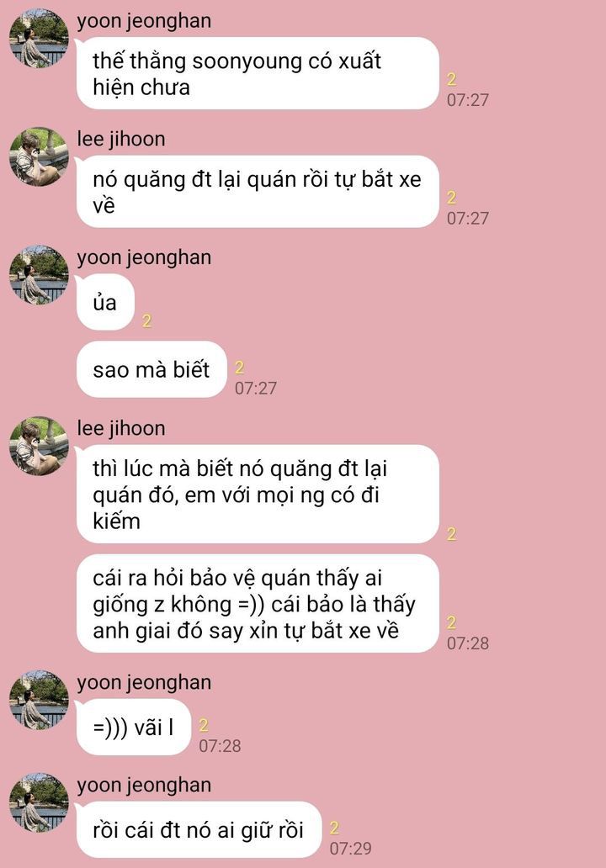
Task: Select the 'thì lúc mà biết nó quăng' bubble
Action: coord(258,495)
